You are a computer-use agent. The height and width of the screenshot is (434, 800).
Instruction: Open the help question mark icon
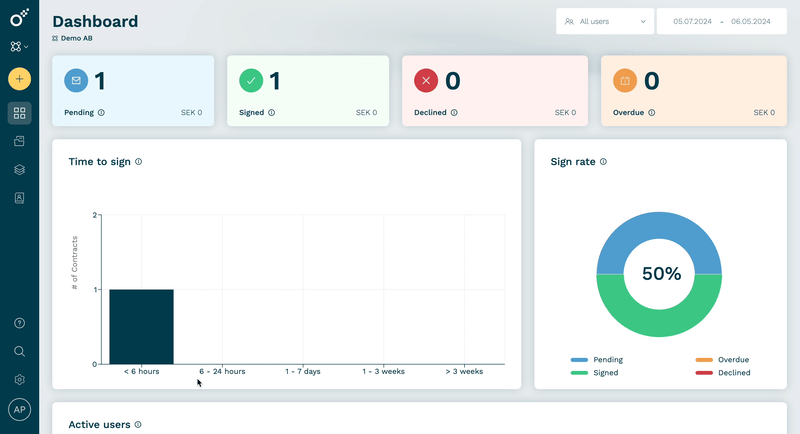point(19,323)
